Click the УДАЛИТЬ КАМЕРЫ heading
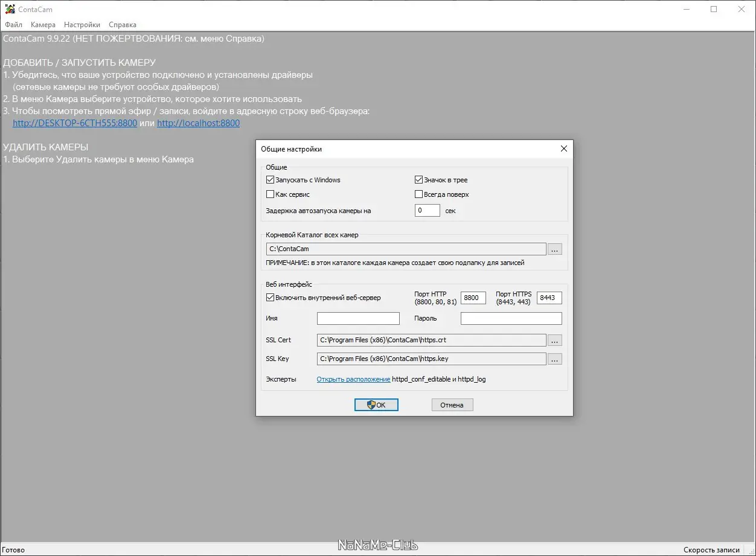The height and width of the screenshot is (556, 756). (x=46, y=147)
